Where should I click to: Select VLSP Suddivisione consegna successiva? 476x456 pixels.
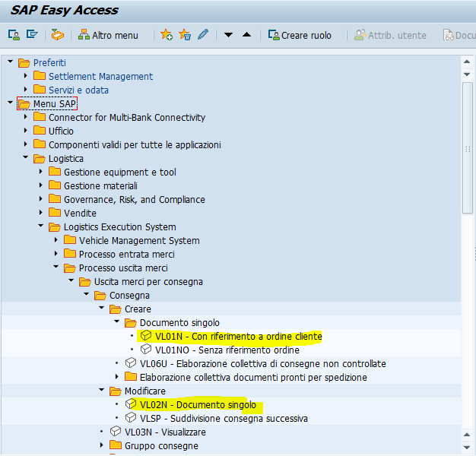coord(224,418)
